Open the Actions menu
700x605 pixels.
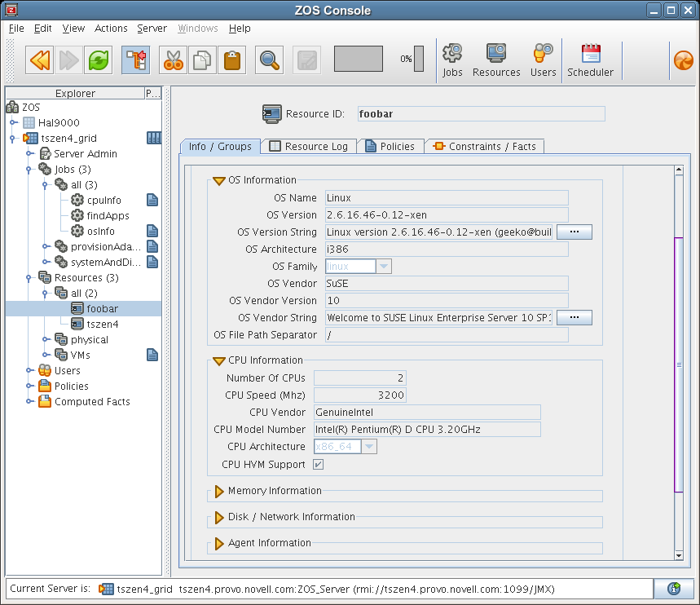point(111,28)
